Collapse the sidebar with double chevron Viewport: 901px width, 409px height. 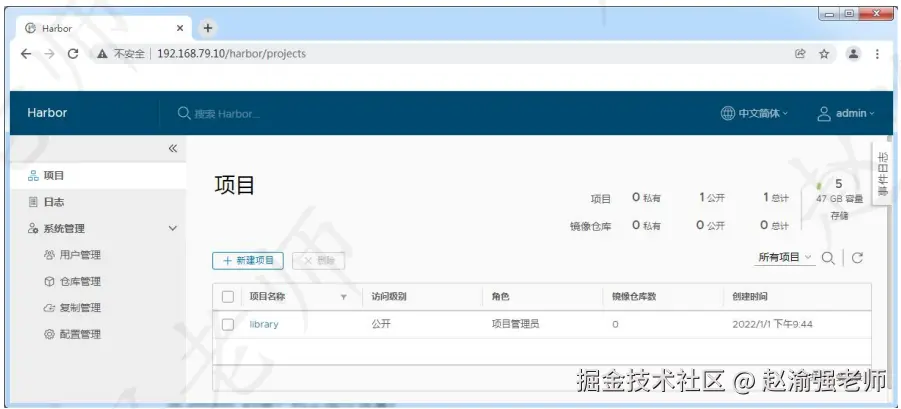pos(172,149)
